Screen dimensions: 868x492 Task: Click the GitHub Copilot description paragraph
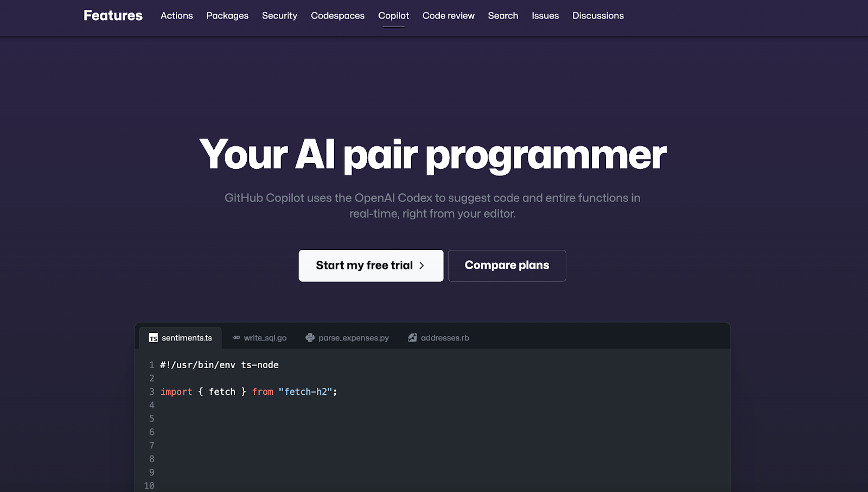(x=432, y=206)
